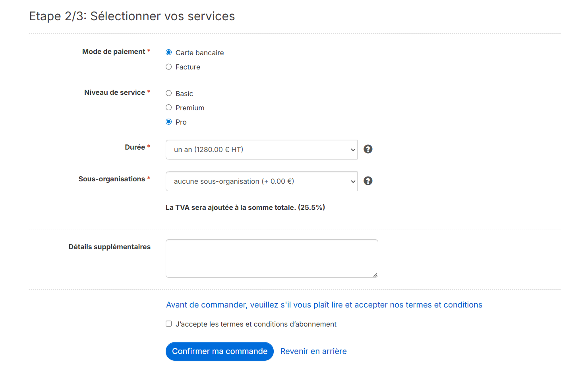Open the Sous-organisations help tooltip icon
The height and width of the screenshot is (371, 588).
pyautogui.click(x=368, y=181)
